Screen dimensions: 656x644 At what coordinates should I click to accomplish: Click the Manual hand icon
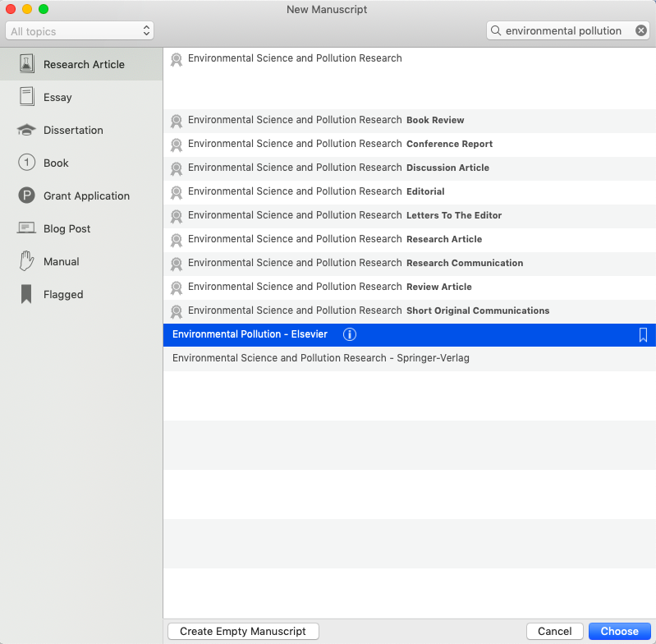tap(26, 261)
